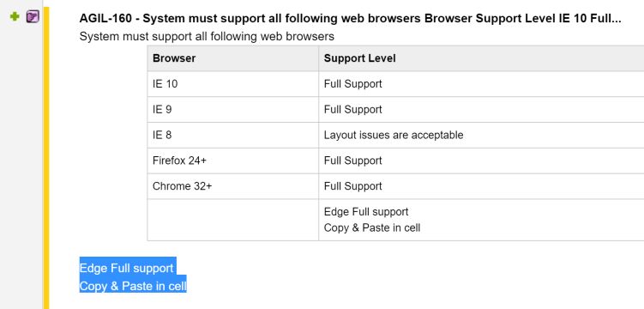This screenshot has height=309, width=644.
Task: Select Full Support cell in Chrome row
Action: (481, 186)
